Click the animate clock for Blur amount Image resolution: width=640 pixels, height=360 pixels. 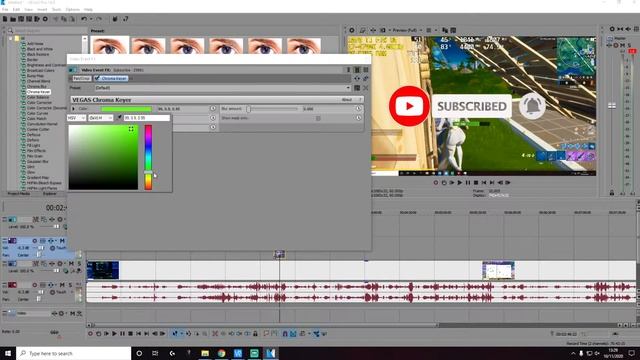coord(358,109)
